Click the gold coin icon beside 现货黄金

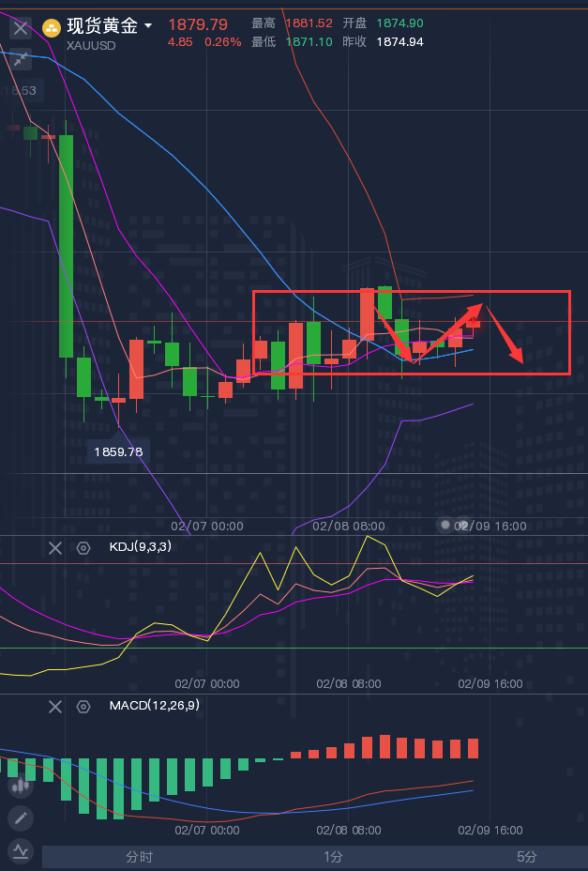52,28
